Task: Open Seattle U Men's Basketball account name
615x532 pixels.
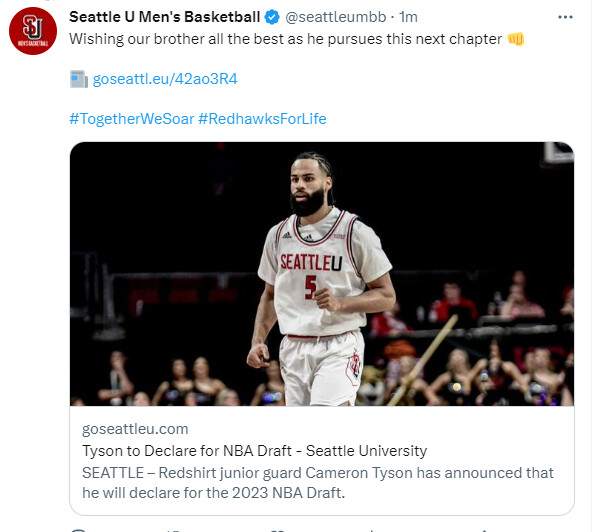Action: 163,17
